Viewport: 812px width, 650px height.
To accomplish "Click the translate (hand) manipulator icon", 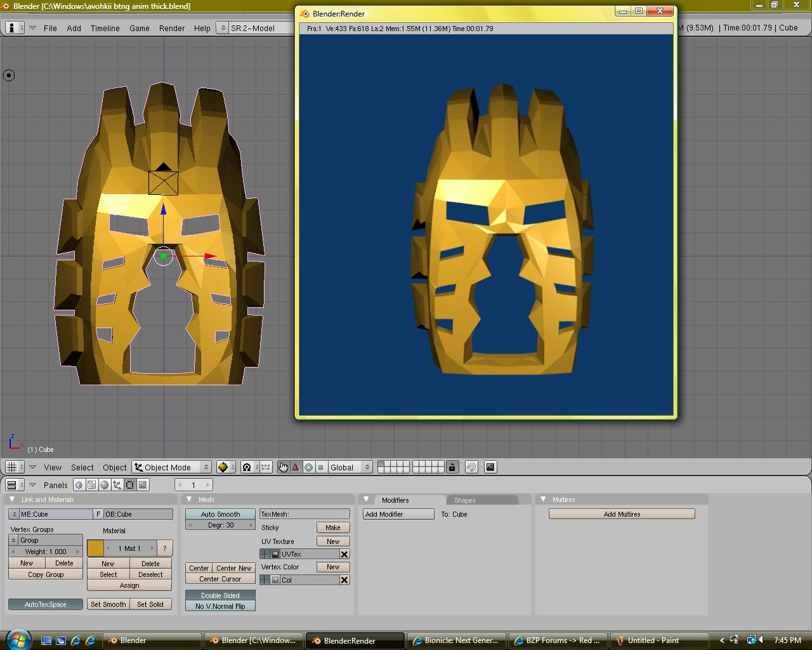I will [x=283, y=467].
